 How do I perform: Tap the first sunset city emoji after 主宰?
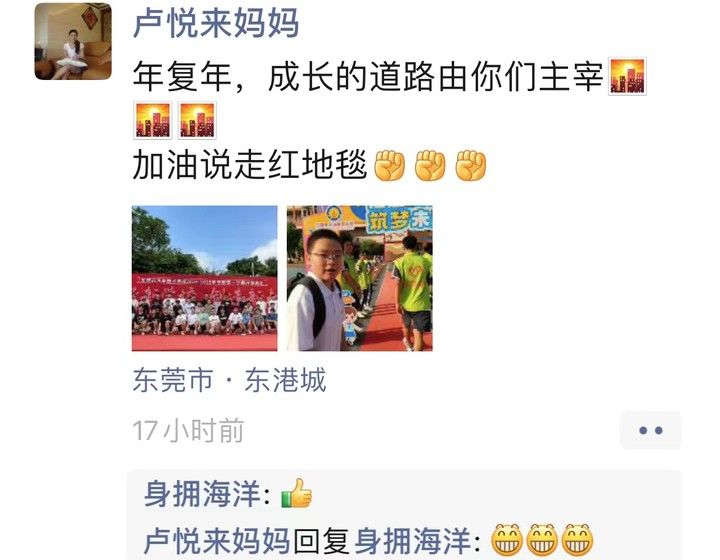[x=627, y=76]
